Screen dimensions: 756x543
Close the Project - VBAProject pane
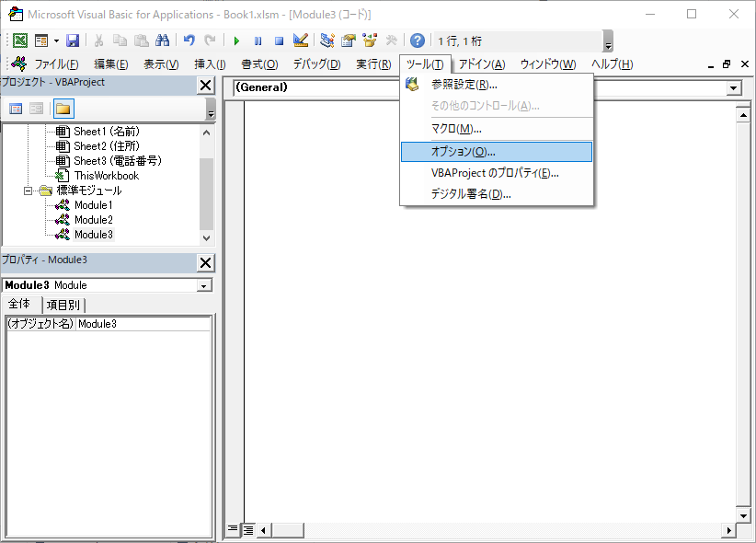click(205, 86)
